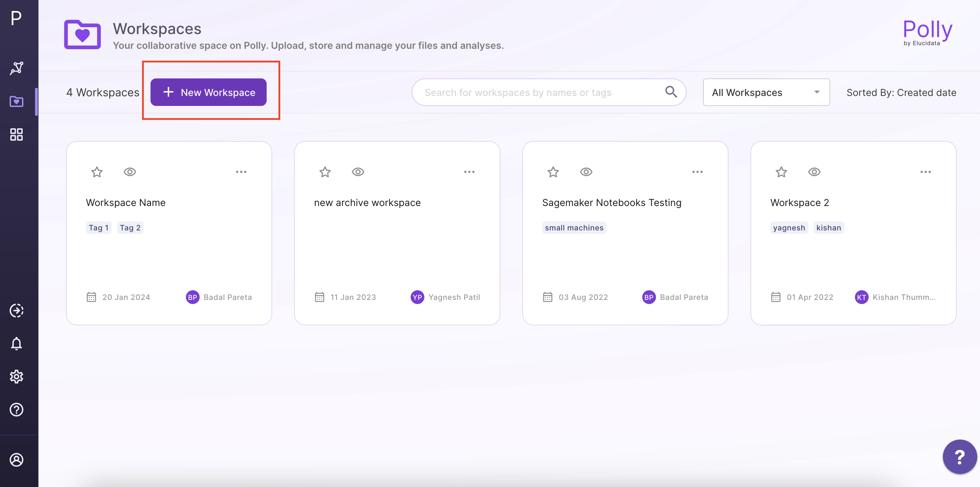The width and height of the screenshot is (980, 487).
Task: Star the new archive workspace card
Action: tap(325, 172)
